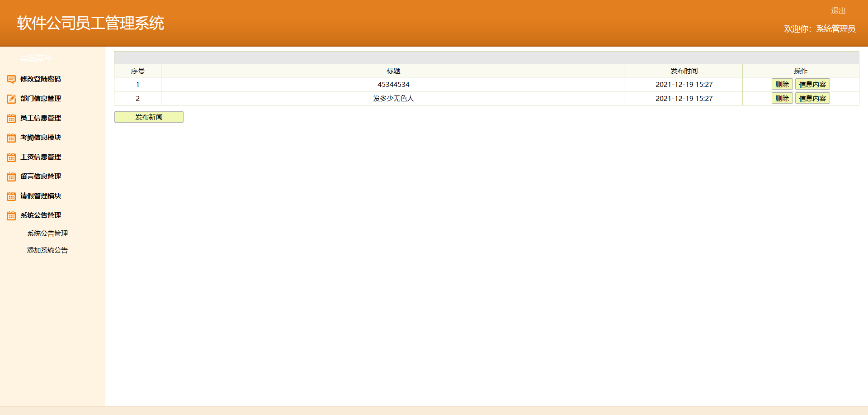Click the publish time in row 2
This screenshot has width=868, height=415.
pyautogui.click(x=684, y=98)
